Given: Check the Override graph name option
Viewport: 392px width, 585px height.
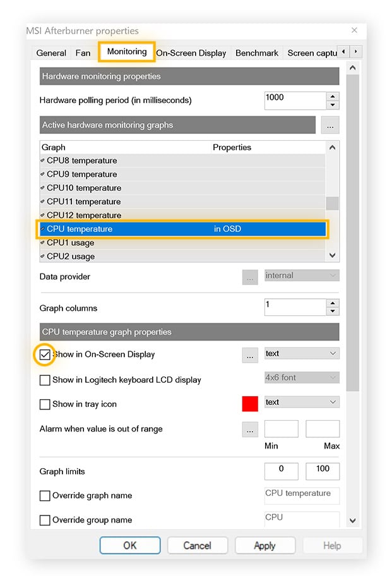Looking at the screenshot, I should (x=44, y=495).
